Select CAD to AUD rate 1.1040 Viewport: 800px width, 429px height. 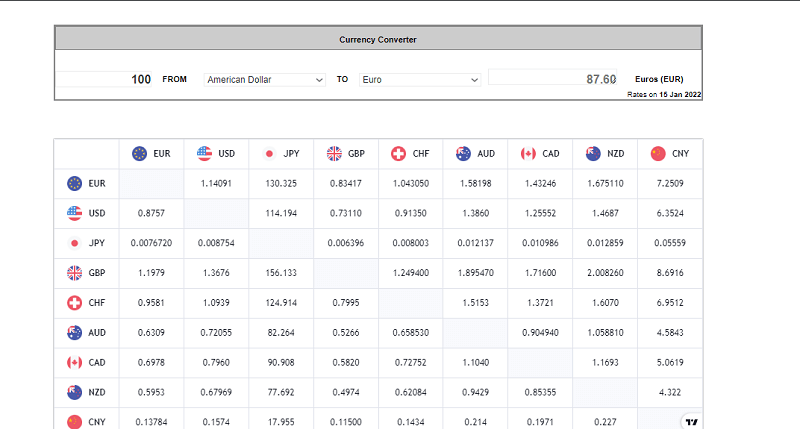(x=476, y=362)
